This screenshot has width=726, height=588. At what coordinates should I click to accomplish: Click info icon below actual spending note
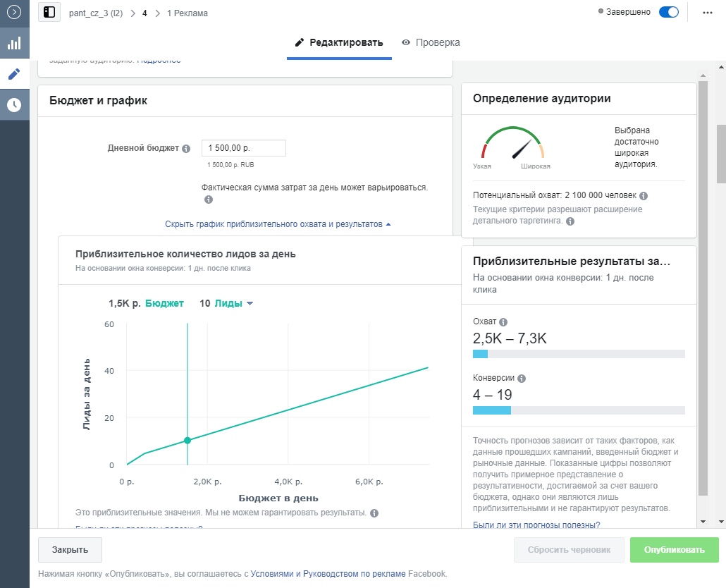(x=209, y=200)
